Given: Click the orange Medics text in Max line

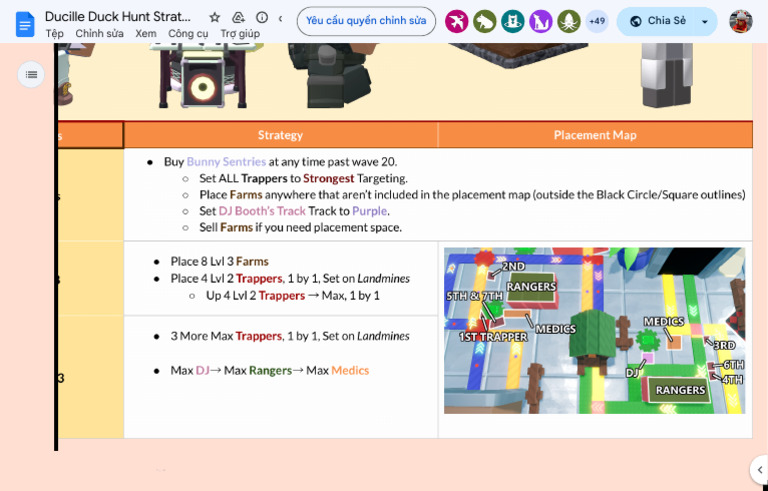Looking at the screenshot, I should 350,370.
